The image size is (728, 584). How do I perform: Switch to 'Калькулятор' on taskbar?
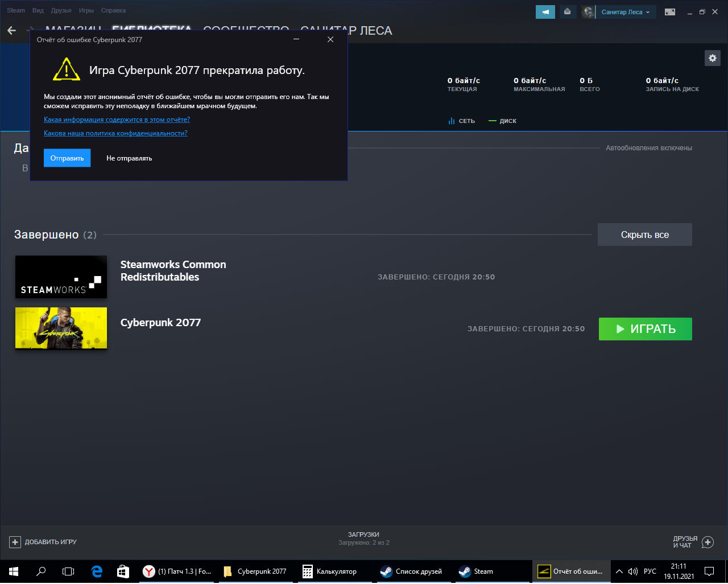pyautogui.click(x=334, y=571)
